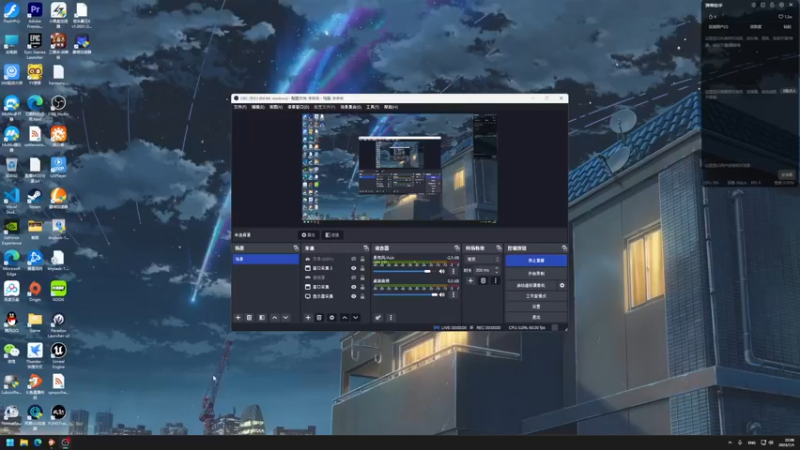
Task: Open 设置 from the Controls panel
Action: tap(536, 307)
